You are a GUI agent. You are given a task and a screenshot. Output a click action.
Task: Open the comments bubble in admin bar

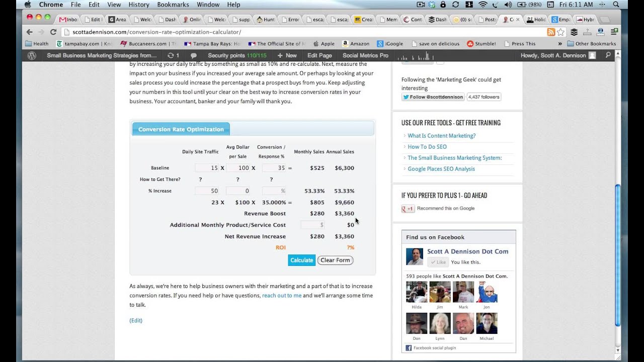pyautogui.click(x=194, y=55)
